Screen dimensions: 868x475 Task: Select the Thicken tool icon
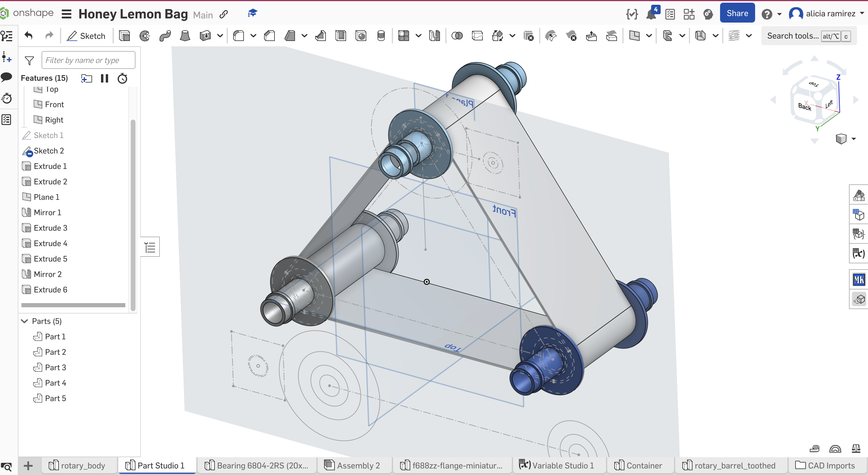(x=205, y=36)
